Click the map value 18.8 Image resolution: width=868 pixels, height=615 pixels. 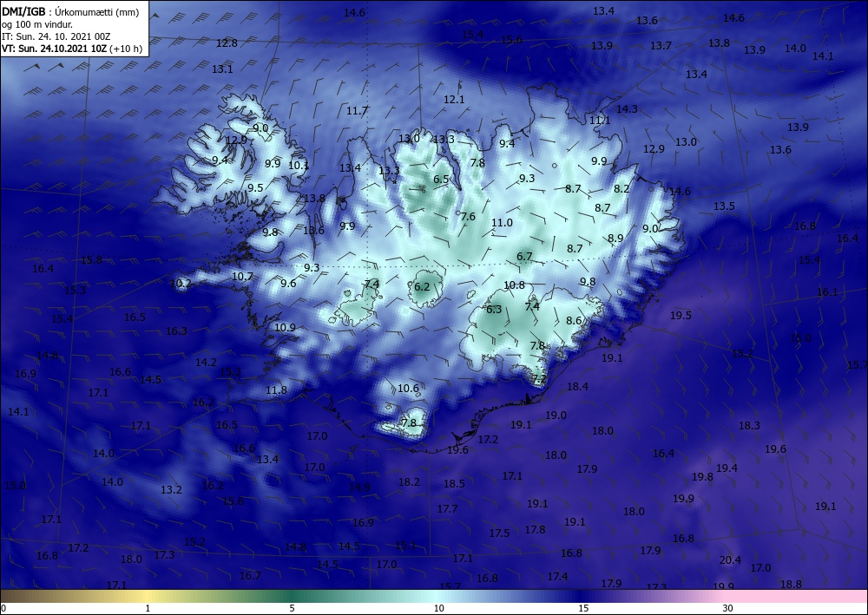791,584
